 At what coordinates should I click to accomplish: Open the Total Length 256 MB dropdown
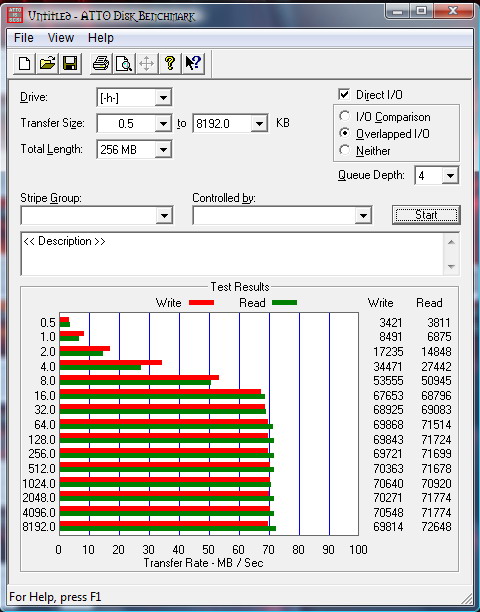[163, 149]
